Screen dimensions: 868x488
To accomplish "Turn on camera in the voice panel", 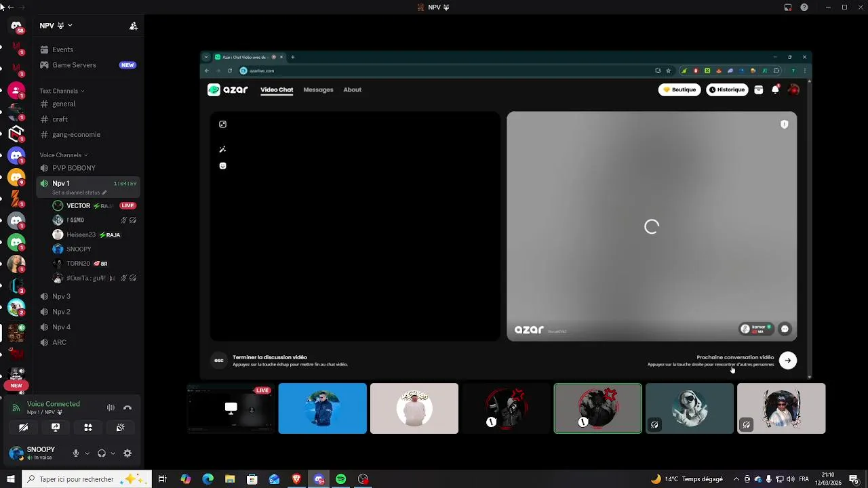I will click(23, 428).
